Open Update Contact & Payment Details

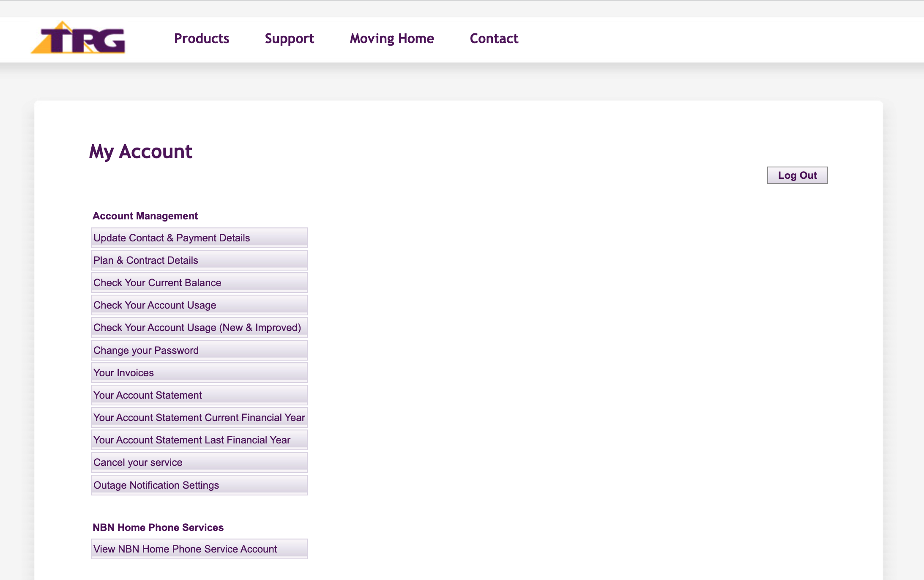coord(199,238)
